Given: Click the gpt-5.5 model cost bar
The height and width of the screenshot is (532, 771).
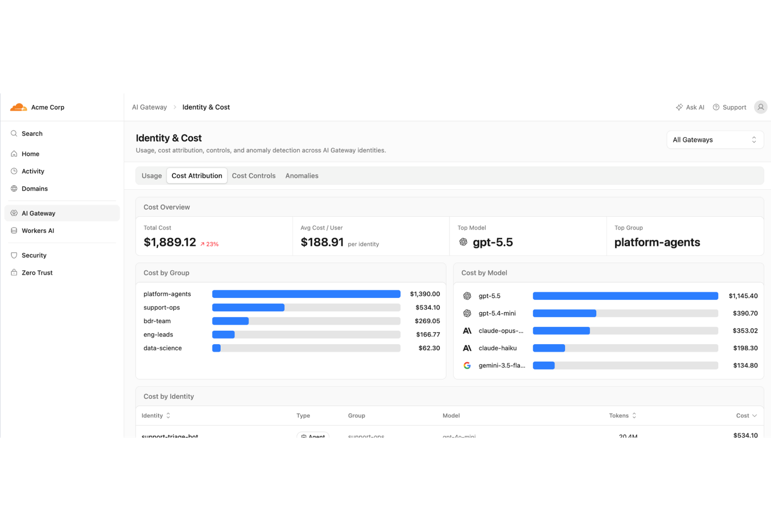Looking at the screenshot, I should [625, 296].
